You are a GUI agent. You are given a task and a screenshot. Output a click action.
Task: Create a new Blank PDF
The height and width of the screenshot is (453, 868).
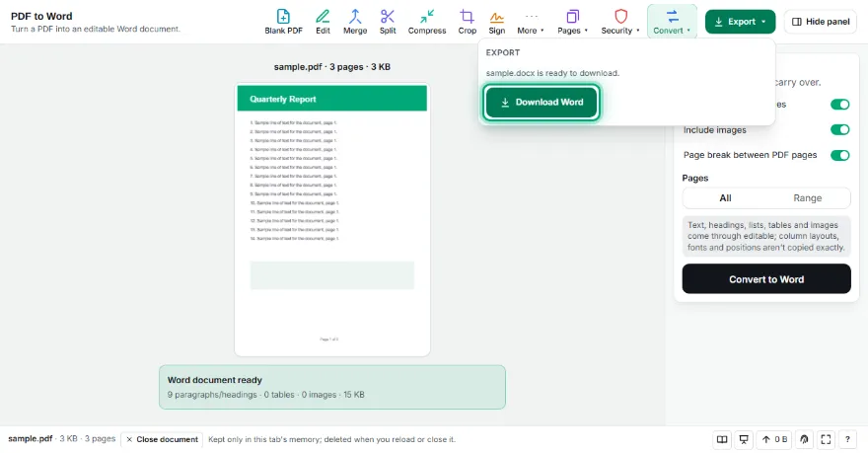[x=283, y=22]
